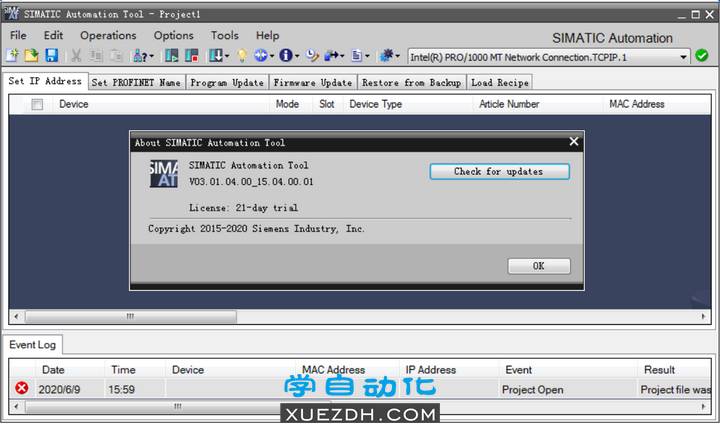Click the Scan network icon

(140, 56)
